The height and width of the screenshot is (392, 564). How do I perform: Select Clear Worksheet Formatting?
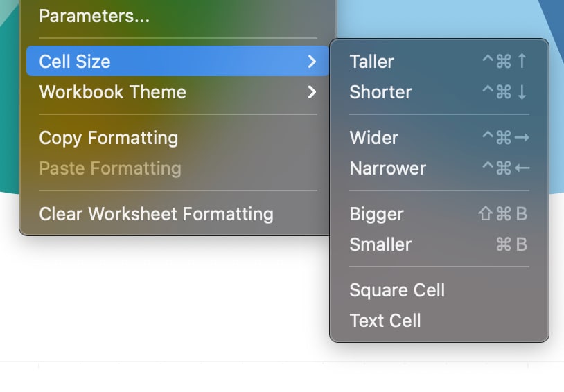pyautogui.click(x=177, y=214)
